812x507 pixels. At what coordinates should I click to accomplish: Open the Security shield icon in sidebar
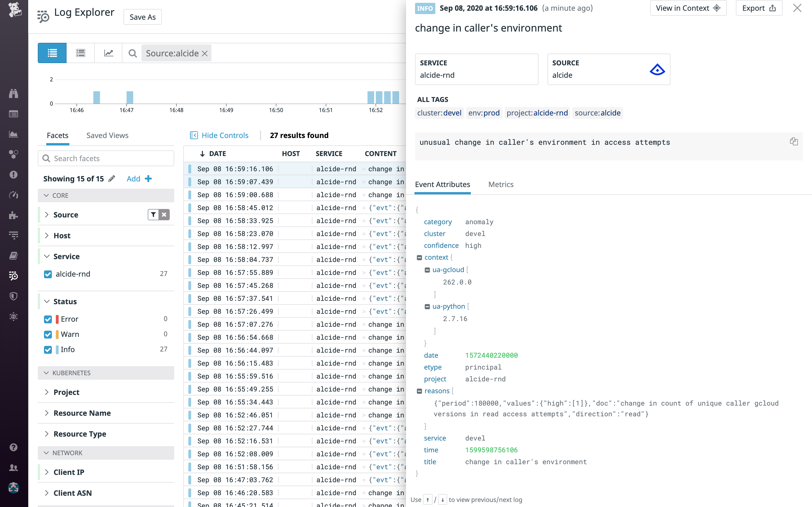(x=14, y=296)
